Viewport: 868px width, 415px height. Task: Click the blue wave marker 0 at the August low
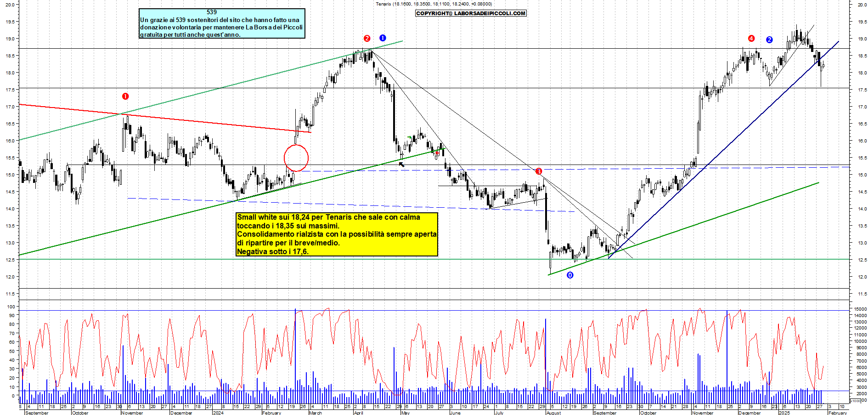tap(570, 275)
